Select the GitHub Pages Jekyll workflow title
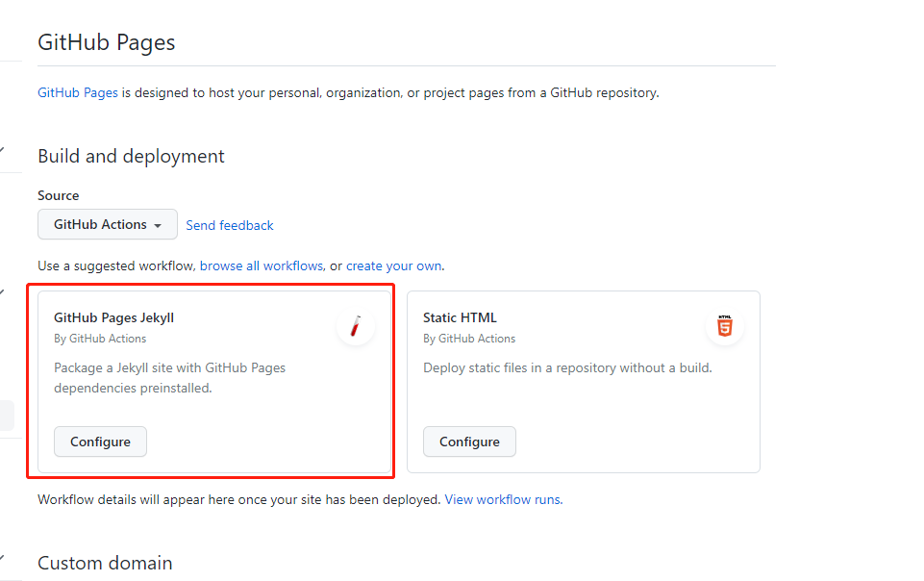Screen dimensions: 924x581 [x=113, y=317]
